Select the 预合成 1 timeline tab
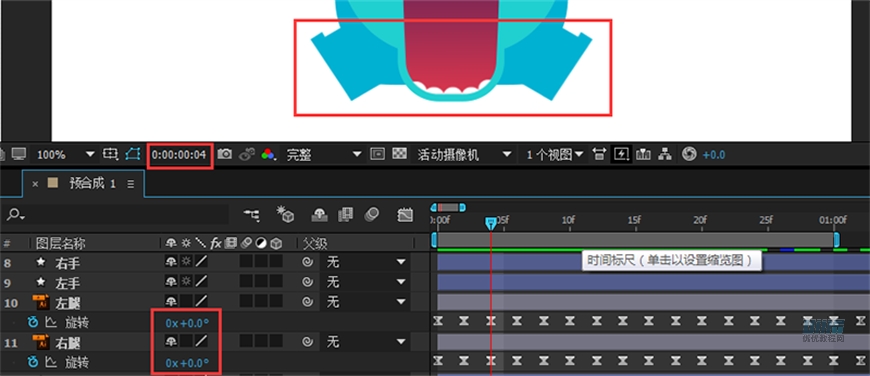 tap(93, 184)
